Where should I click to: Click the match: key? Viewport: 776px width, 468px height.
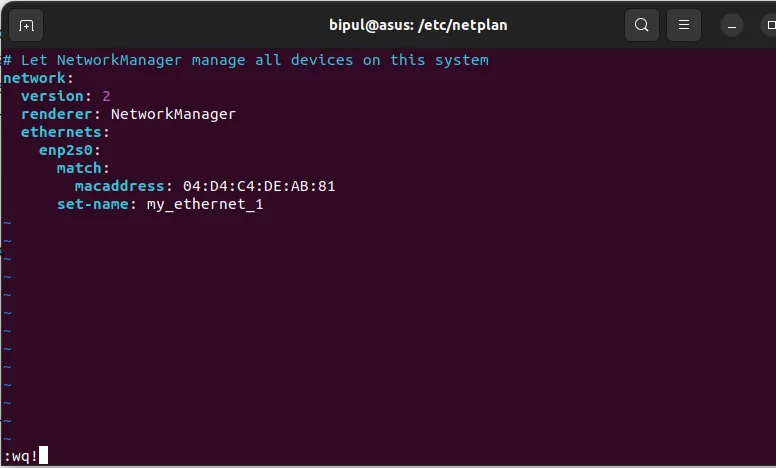83,168
